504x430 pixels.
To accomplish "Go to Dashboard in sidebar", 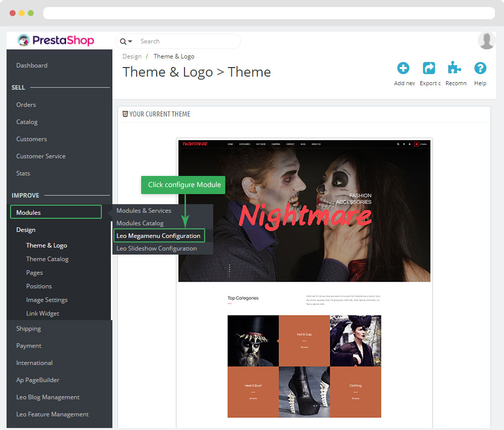I will tap(32, 66).
